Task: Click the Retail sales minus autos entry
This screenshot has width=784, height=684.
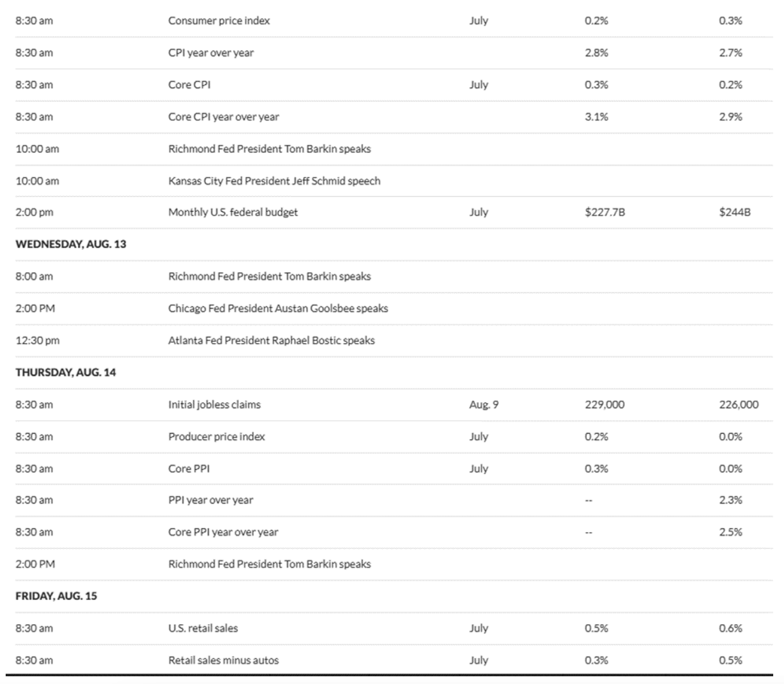Action: point(224,660)
